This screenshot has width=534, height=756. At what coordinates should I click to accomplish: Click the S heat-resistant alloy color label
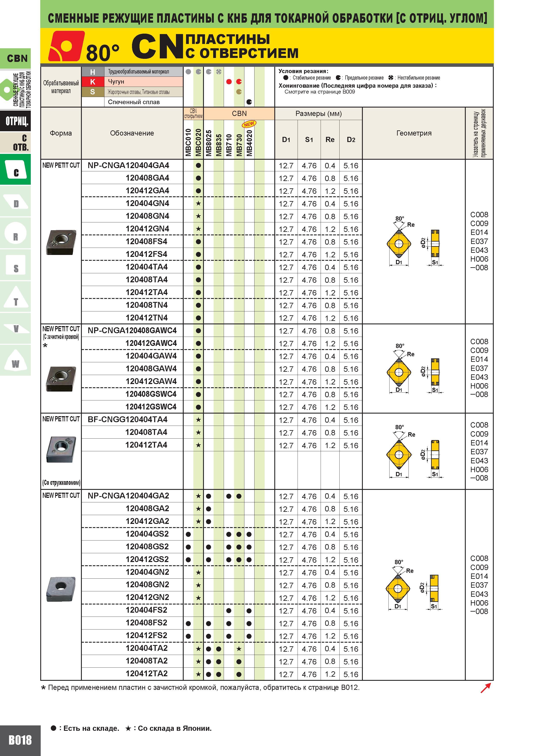coord(93,92)
